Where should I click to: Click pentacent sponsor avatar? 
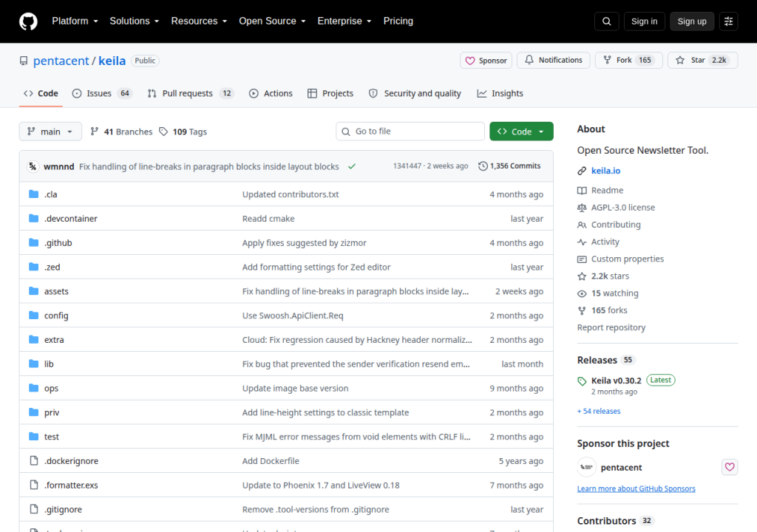coord(586,467)
